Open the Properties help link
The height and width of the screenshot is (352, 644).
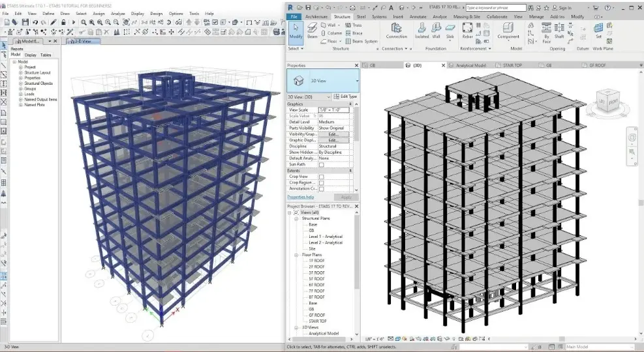pyautogui.click(x=301, y=197)
